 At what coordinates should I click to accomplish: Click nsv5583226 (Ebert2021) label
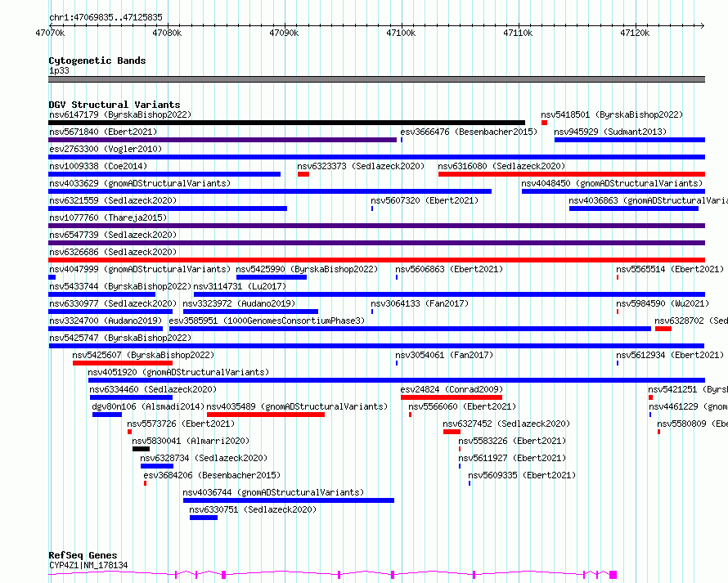tap(512, 441)
